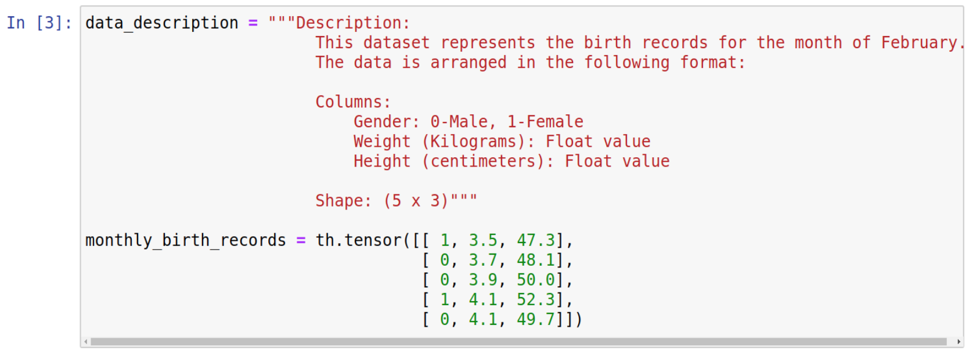Click the left arrow of horizontal scrollbar
980x358 pixels.
point(86,342)
